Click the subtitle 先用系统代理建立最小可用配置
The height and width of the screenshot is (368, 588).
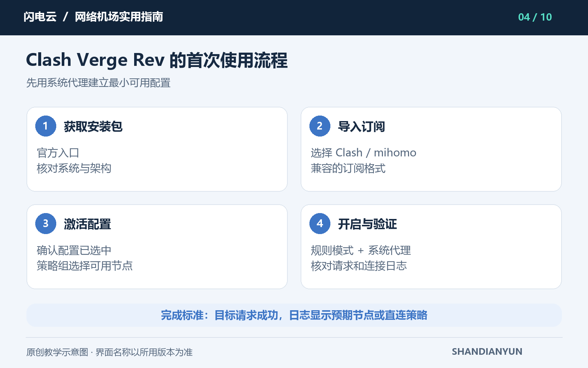coord(98,83)
